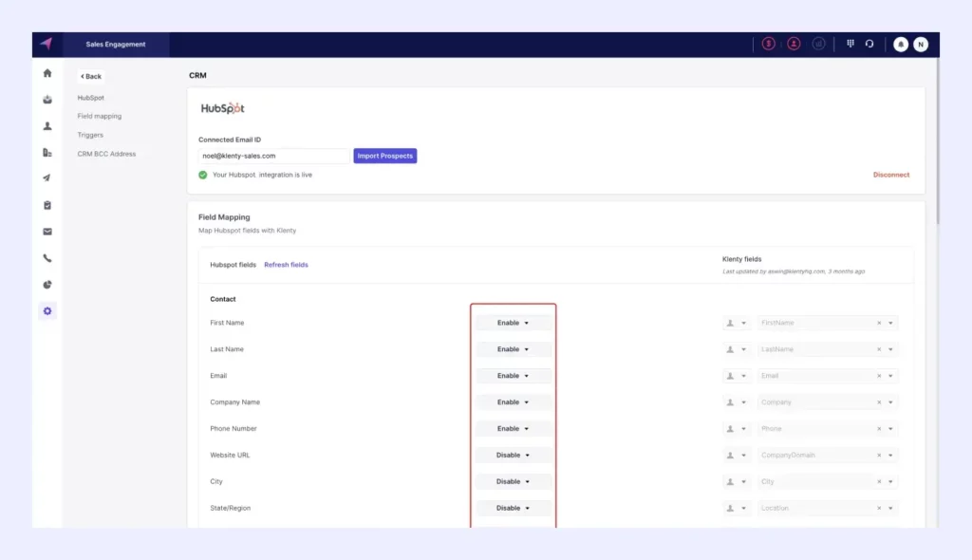This screenshot has height=560, width=972.
Task: Open the pie chart reports icon
Action: pos(47,285)
